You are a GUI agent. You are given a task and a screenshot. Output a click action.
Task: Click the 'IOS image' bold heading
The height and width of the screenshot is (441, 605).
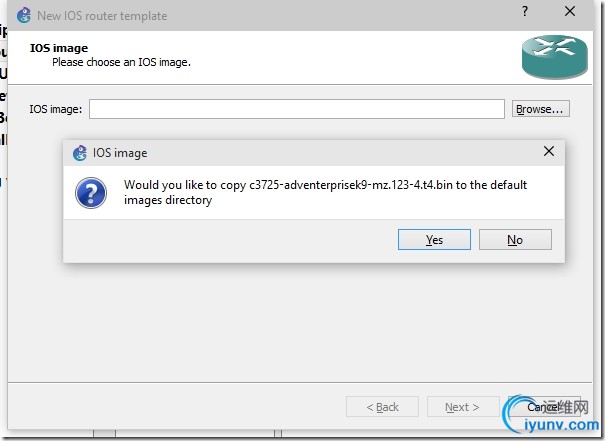tap(59, 48)
